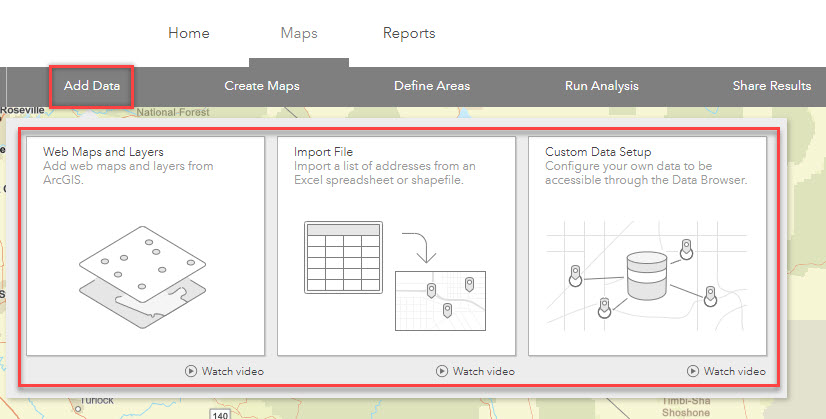This screenshot has width=826, height=419.
Task: Click the Timbi-Sha Shoshone map label
Action: [685, 407]
